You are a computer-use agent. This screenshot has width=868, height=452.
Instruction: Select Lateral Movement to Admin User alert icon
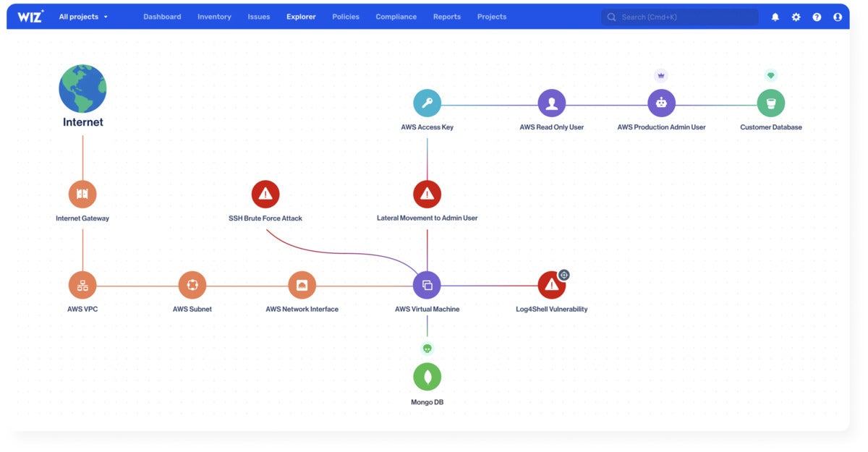point(427,194)
